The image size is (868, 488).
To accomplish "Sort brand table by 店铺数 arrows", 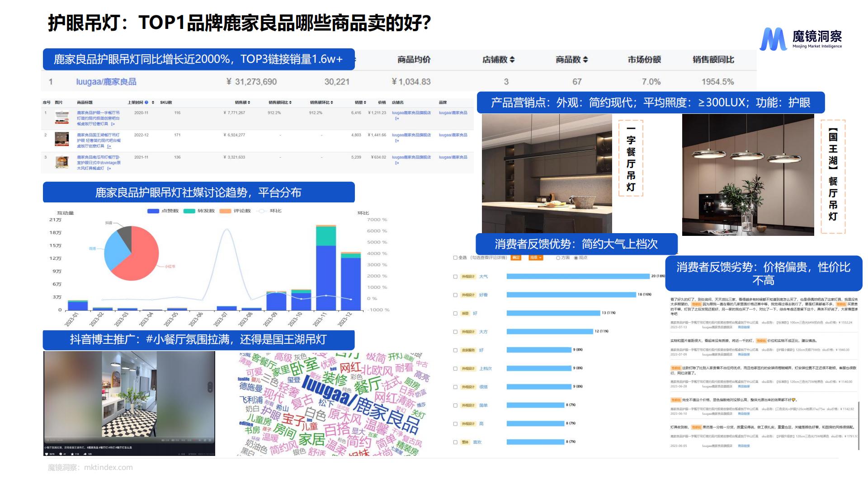I will click(x=512, y=60).
